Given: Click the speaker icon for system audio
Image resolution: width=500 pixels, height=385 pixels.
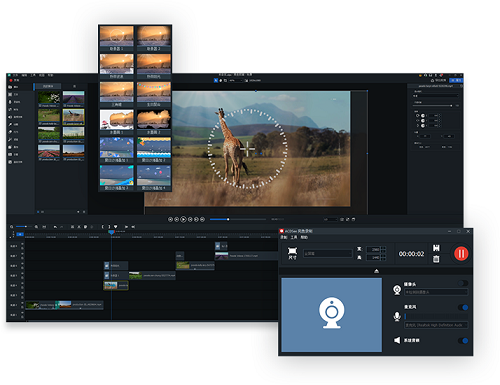Looking at the screenshot, I should coord(397,340).
